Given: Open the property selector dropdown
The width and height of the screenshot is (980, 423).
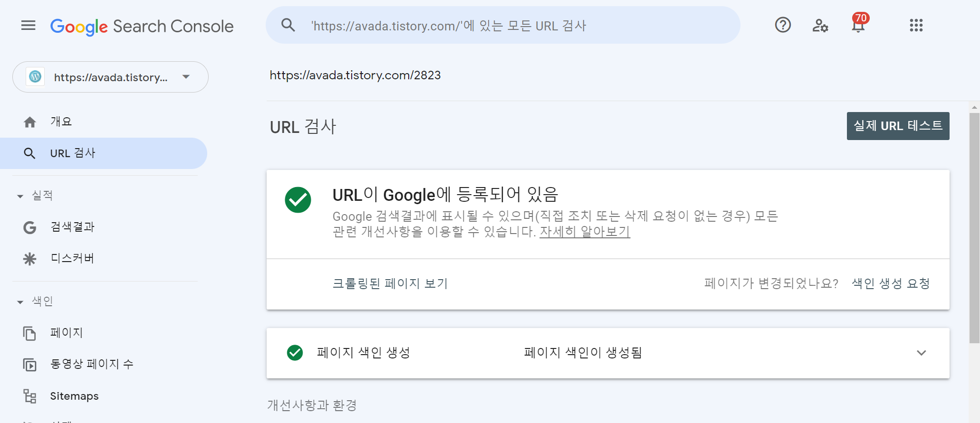Looking at the screenshot, I should click(x=110, y=77).
